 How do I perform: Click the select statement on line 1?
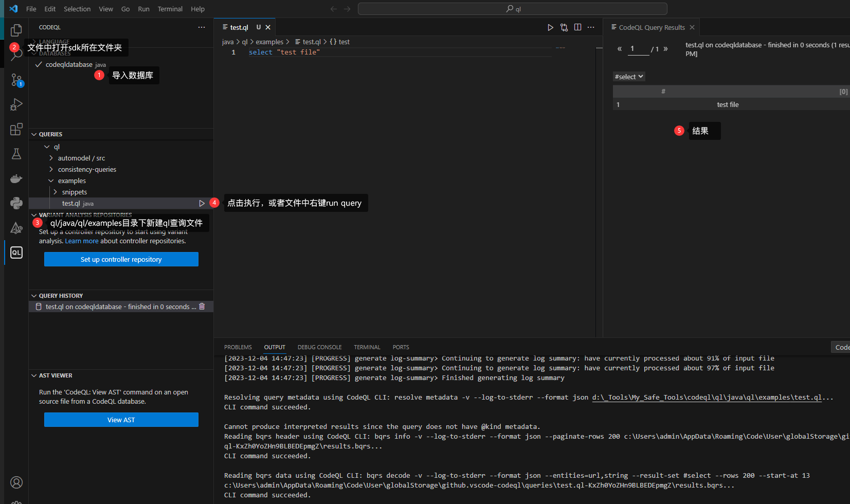tap(284, 52)
